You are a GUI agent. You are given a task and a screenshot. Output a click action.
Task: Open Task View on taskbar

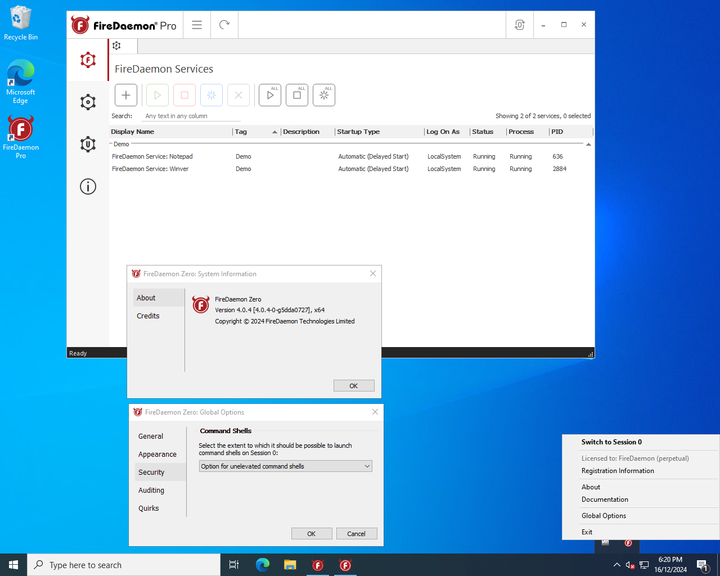234,565
